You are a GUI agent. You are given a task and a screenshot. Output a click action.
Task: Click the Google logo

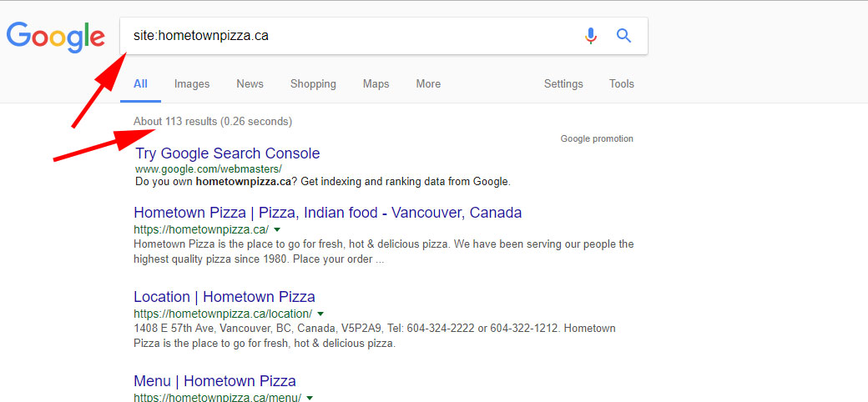coord(55,37)
